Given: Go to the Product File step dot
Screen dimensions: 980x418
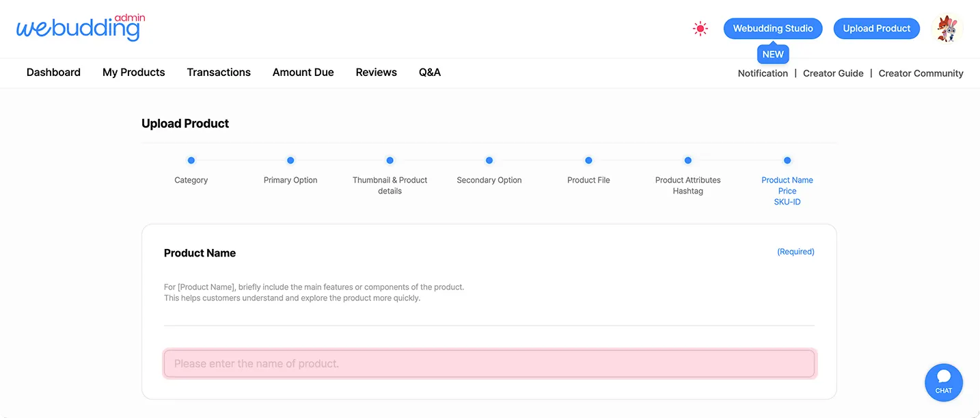Looking at the screenshot, I should [x=588, y=161].
